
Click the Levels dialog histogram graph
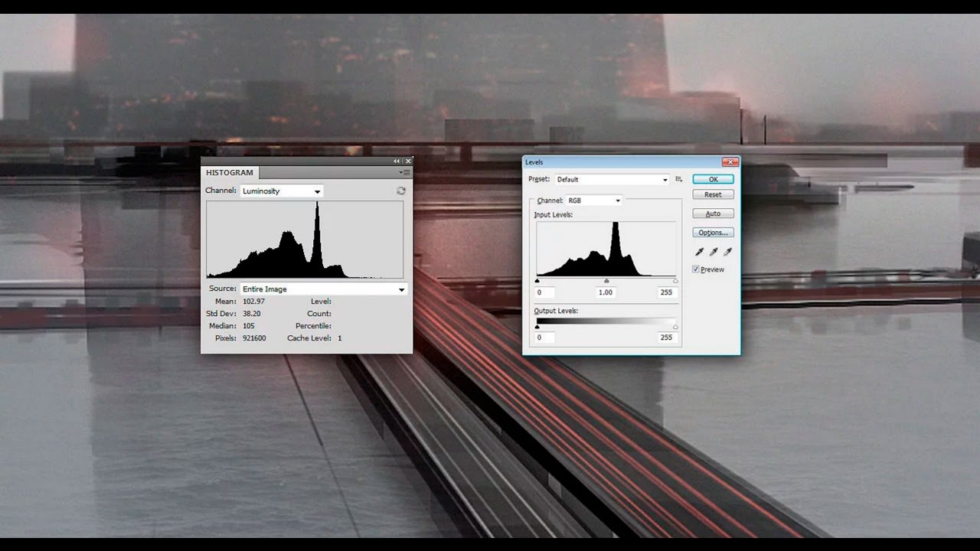tap(606, 249)
